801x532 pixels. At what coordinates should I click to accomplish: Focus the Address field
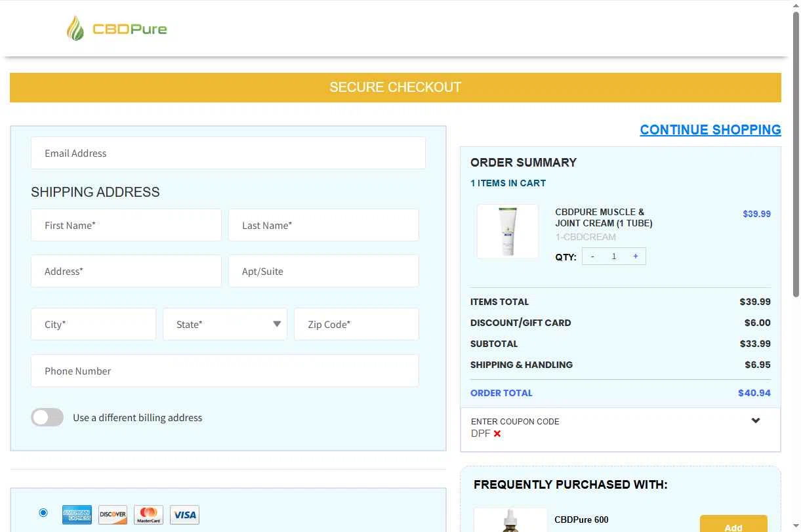[126, 271]
